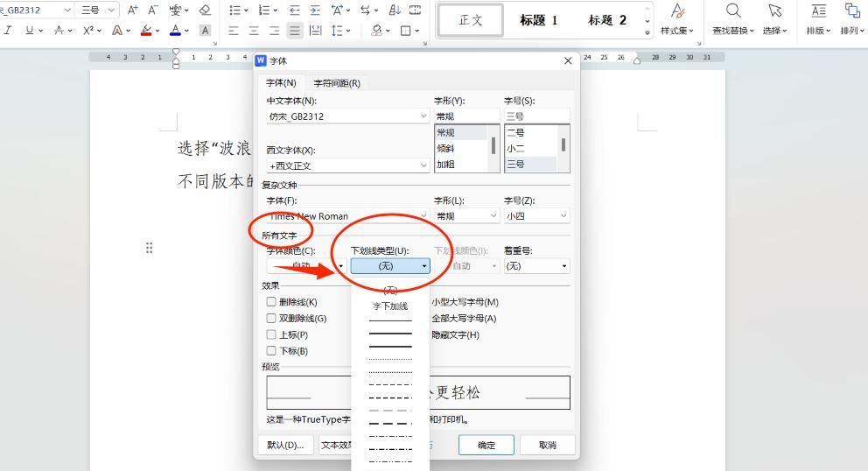Confirm the dialog with 确定
The image size is (868, 471).
[486, 445]
